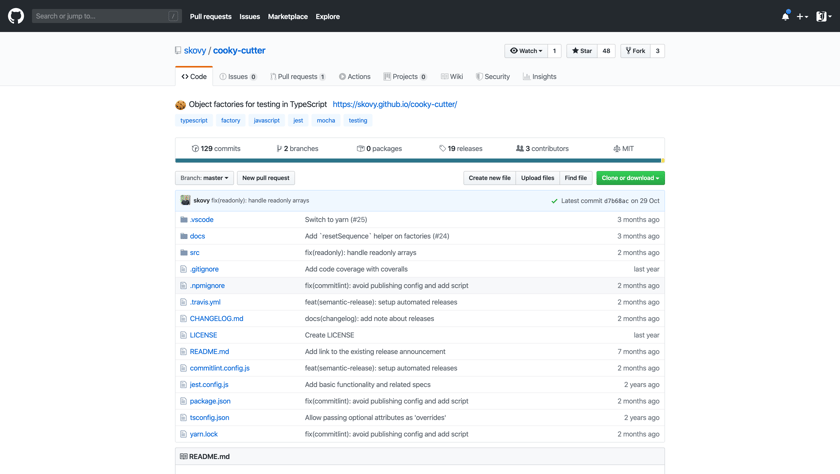This screenshot has width=840, height=474.
Task: Open the Security tab
Action: pos(493,77)
